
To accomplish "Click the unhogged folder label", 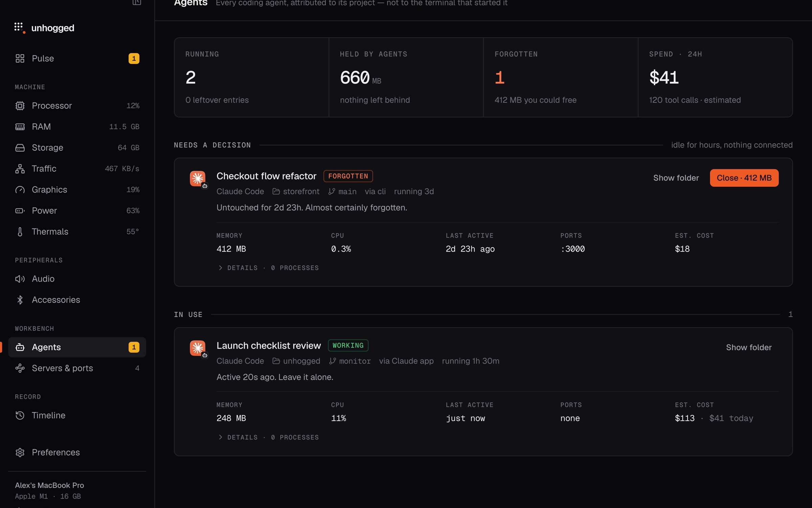I will pyautogui.click(x=296, y=361).
